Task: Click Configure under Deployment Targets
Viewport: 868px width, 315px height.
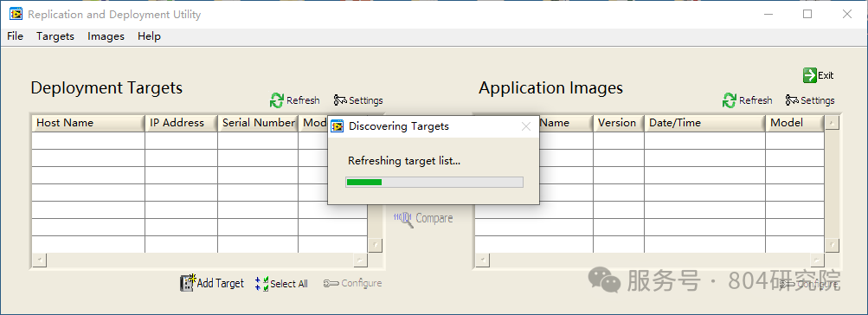Action: (x=352, y=283)
